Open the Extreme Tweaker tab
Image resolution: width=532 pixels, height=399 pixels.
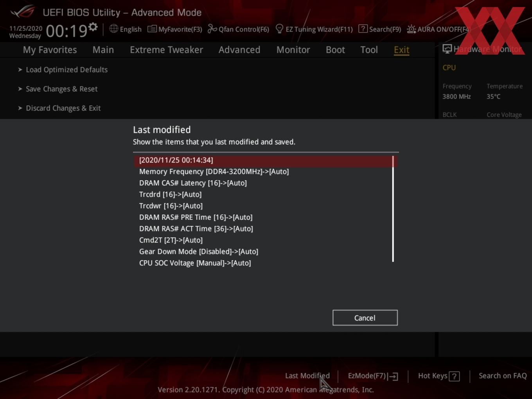tap(166, 50)
